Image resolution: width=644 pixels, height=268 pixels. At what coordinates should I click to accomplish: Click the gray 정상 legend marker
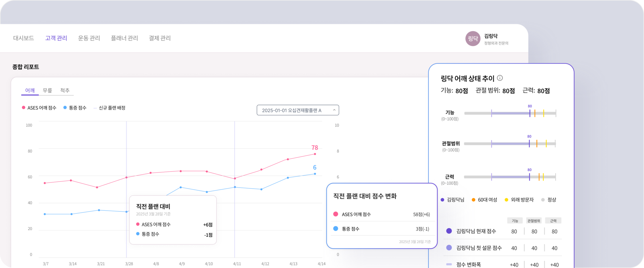point(544,200)
